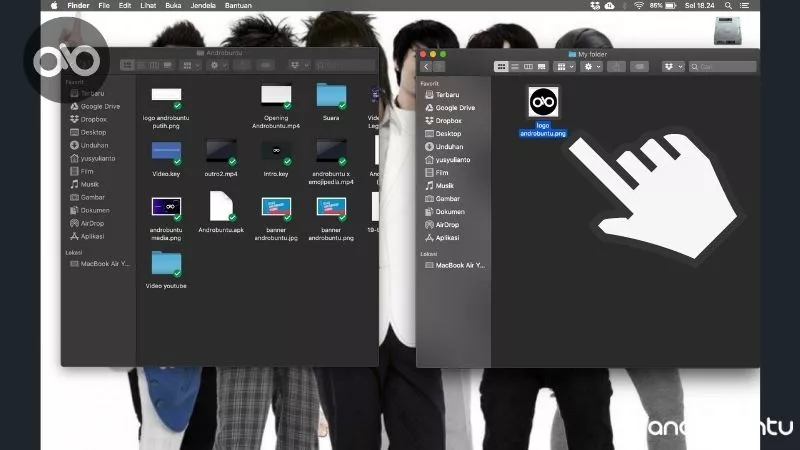
Task: Click Wi-Fi status icon in menu bar
Action: (x=639, y=6)
